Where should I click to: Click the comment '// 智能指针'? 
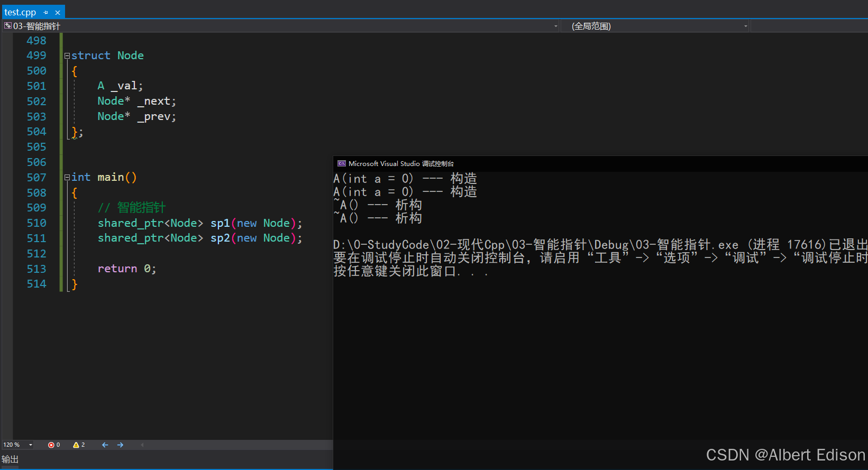pos(132,207)
